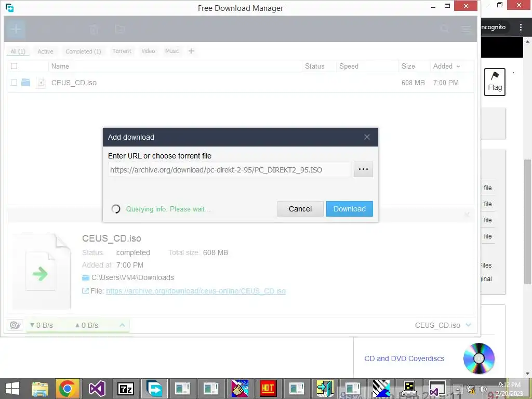Open browser three-dot menu
Screen dimensions: 532x399
click(521, 27)
